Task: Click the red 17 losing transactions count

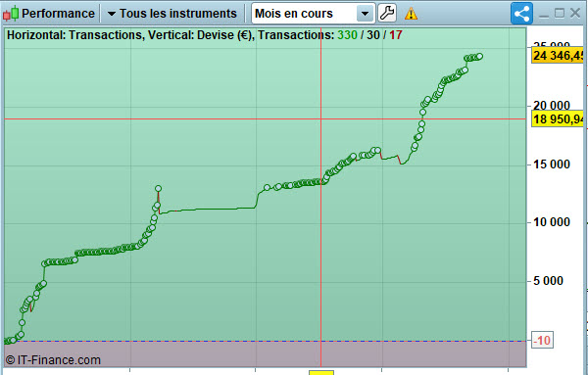Action: point(396,35)
